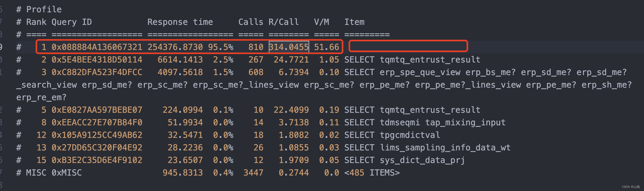Click the V/M value 51.66
Image resolution: width=644 pixels, height=191 pixels.
(x=326, y=47)
